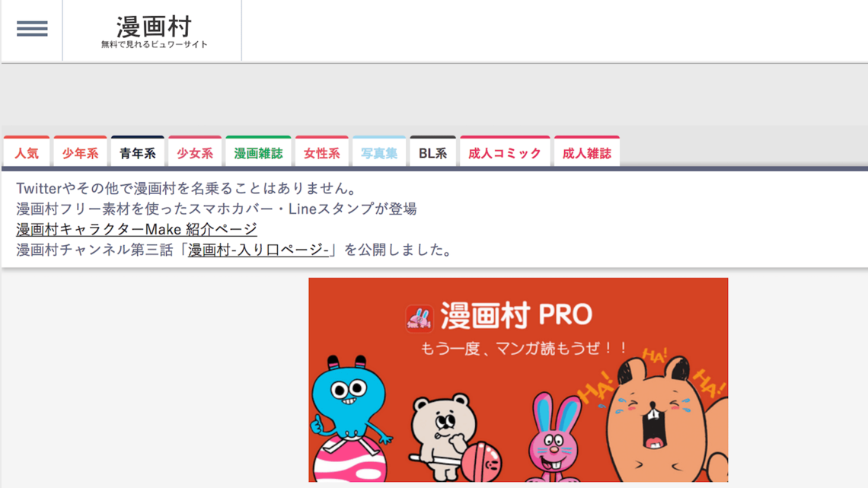Select the 写真集 tab
The image size is (868, 488).
tap(378, 153)
